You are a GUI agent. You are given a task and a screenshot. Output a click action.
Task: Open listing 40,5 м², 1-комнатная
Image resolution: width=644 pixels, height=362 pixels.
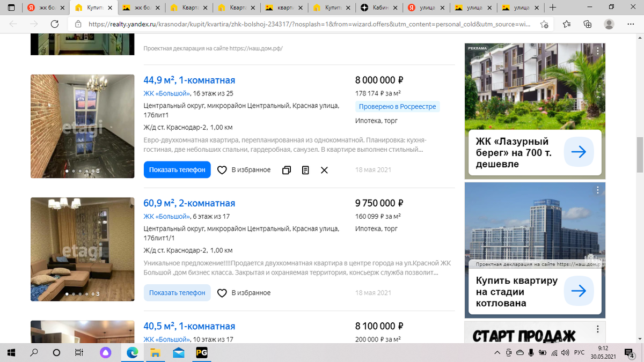(x=189, y=326)
